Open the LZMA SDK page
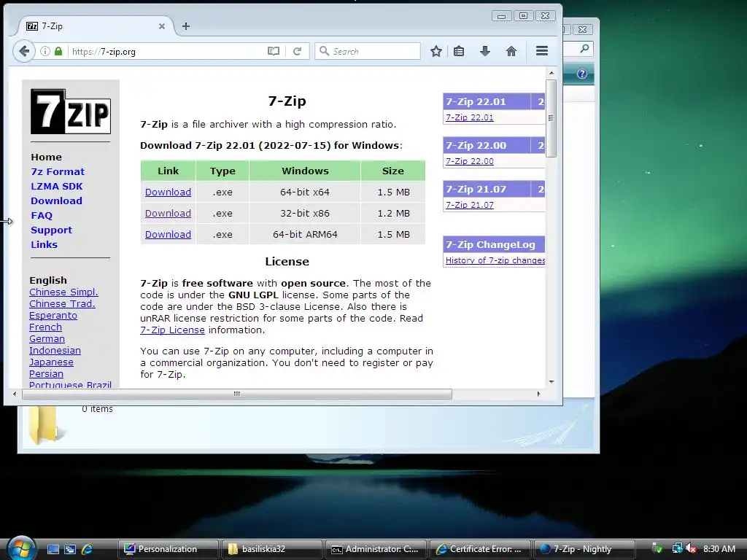The width and height of the screenshot is (747, 560). coord(57,186)
